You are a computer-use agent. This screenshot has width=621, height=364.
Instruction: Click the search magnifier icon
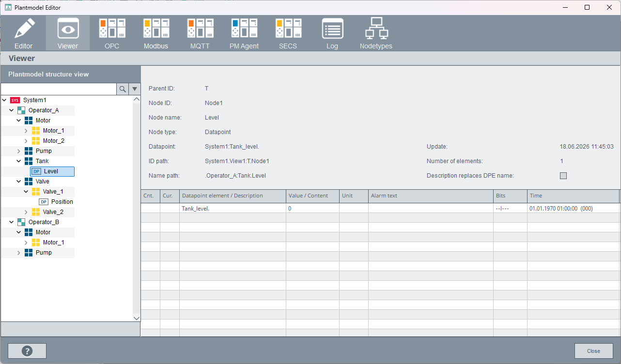123,89
